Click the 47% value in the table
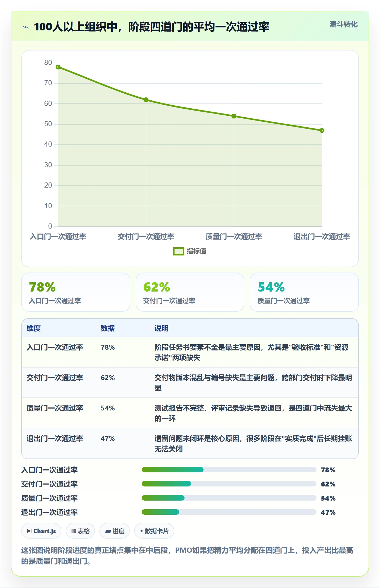The width and height of the screenshot is (380, 588). pyautogui.click(x=108, y=439)
